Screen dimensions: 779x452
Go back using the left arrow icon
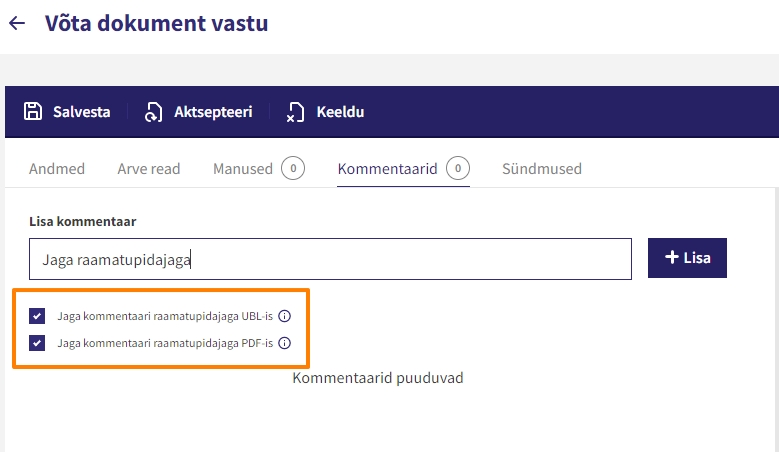[17, 23]
